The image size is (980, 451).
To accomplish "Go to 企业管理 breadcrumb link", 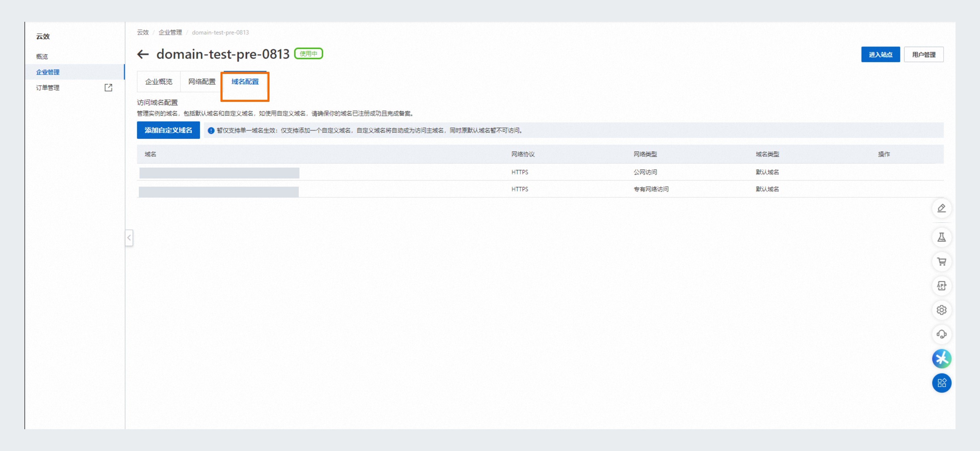I will tap(170, 32).
